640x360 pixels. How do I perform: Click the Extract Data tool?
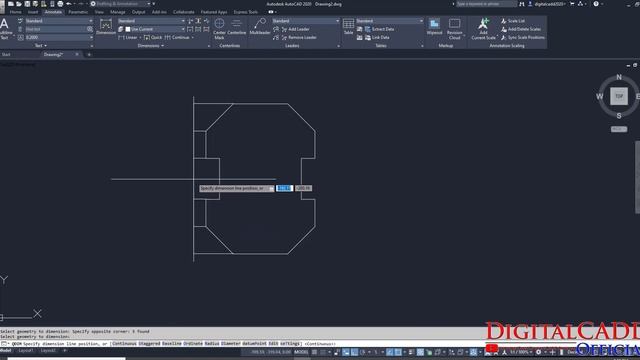click(x=379, y=29)
